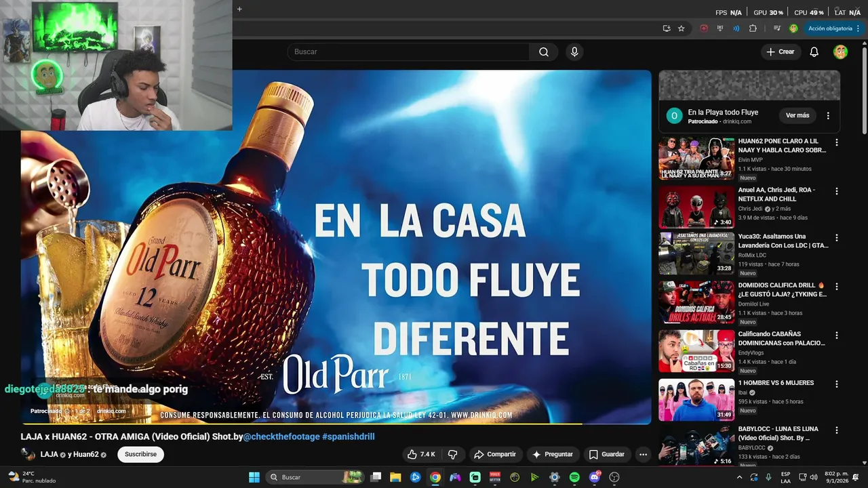Open options for Yuca30 Lavandería video

pos(836,237)
